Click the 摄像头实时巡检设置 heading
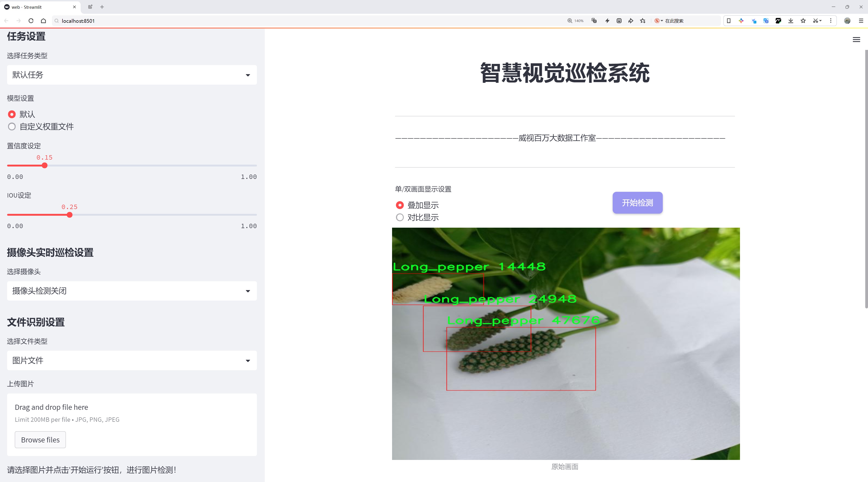This screenshot has height=482, width=868. [x=50, y=252]
